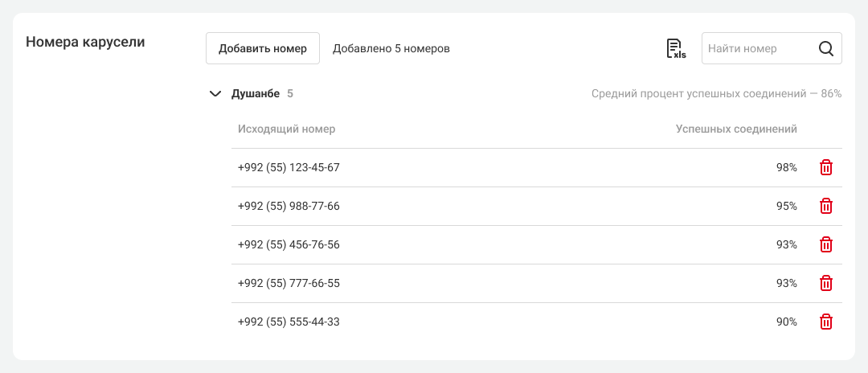Click the Успешных соединений column header
This screenshot has height=373, width=868.
pos(736,129)
